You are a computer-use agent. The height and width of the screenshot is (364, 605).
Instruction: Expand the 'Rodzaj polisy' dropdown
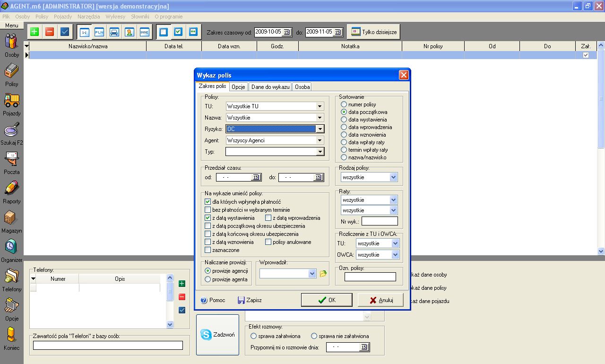[394, 177]
